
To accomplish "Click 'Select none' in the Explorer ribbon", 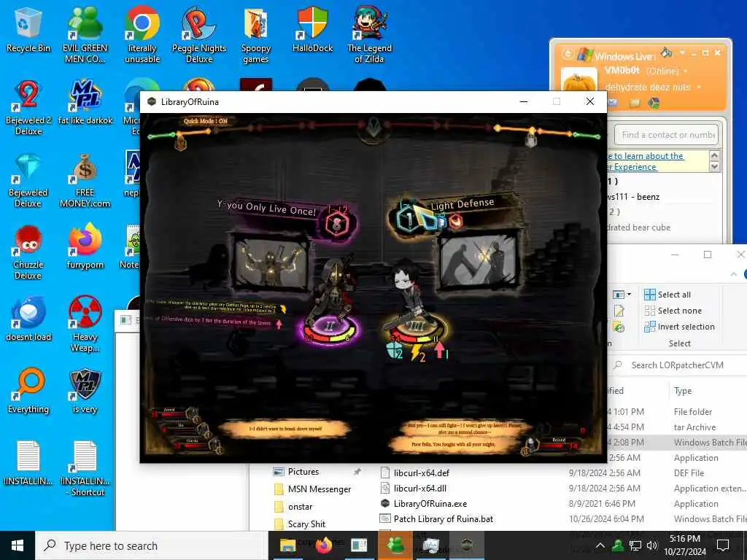I will tap(673, 311).
